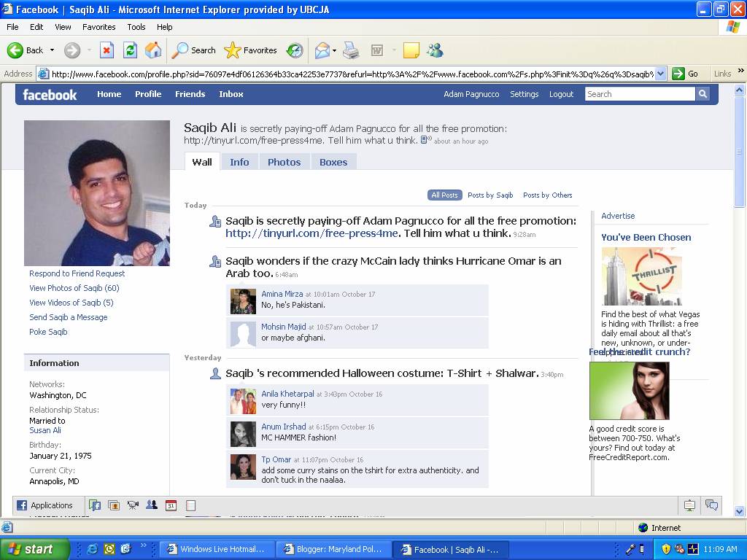This screenshot has height=560, width=747.
Task: Click Saqib Ali's profile photo
Action: click(97, 192)
